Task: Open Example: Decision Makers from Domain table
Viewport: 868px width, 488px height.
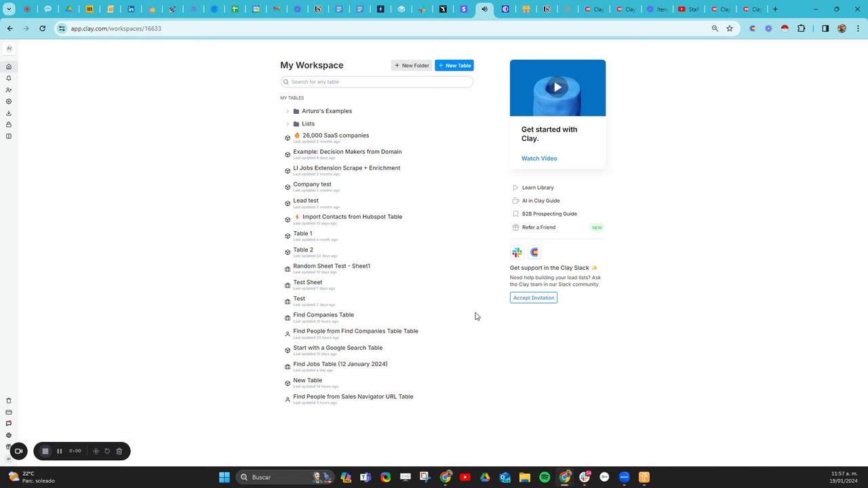Action: (347, 152)
